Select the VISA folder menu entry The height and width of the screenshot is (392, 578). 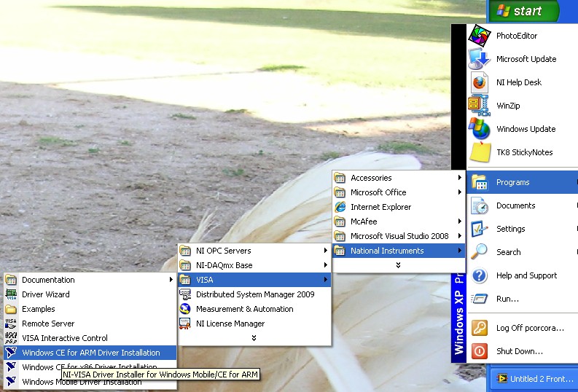coord(254,280)
